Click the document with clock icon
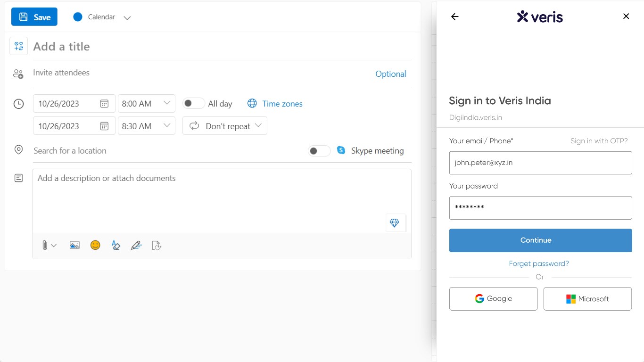644x362 pixels. click(x=157, y=245)
